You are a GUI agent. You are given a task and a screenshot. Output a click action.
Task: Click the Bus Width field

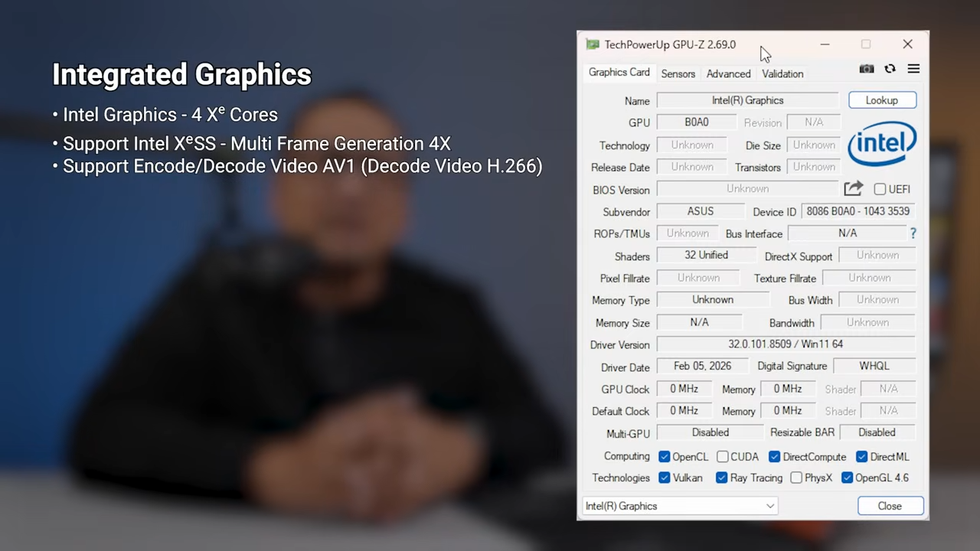pos(877,300)
